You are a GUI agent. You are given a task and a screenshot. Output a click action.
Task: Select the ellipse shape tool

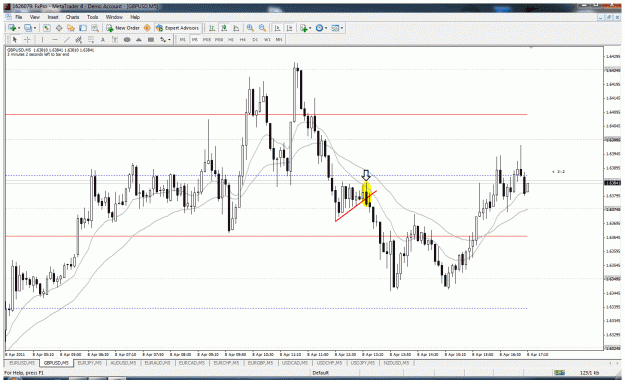[127, 39]
